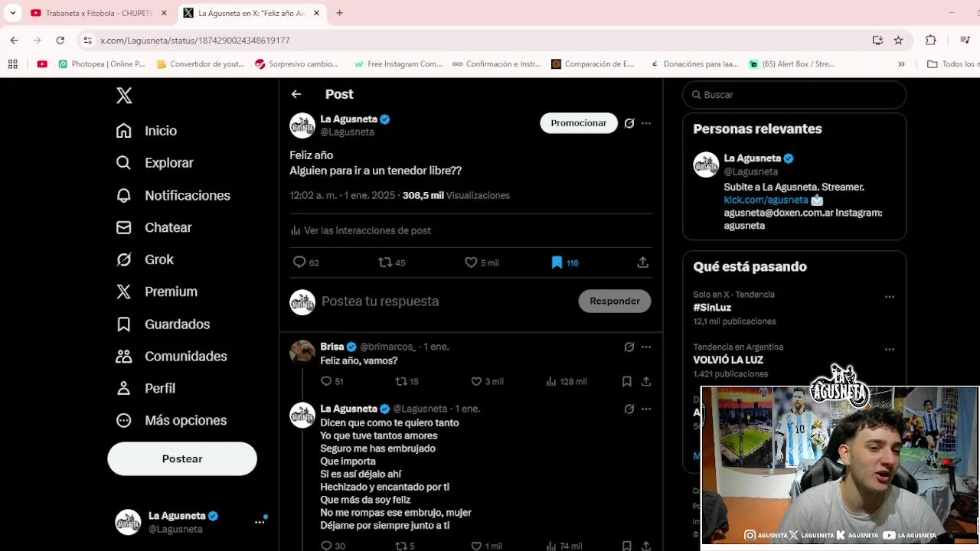Screen dimensions: 980x551
Task: Go to Perfil page
Action: [145, 388]
